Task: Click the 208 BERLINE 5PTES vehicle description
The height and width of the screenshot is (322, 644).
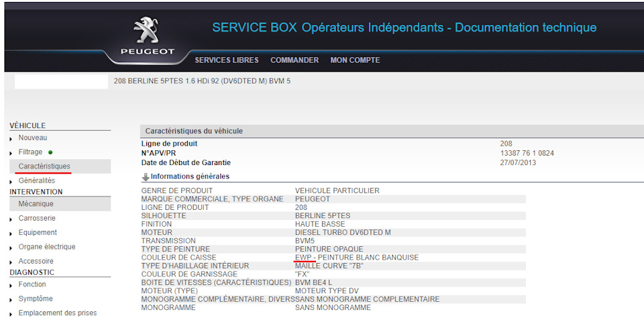Action: pyautogui.click(x=202, y=81)
